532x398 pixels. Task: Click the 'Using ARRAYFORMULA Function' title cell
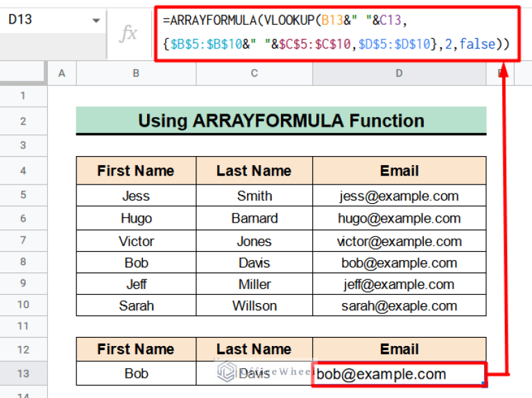click(x=281, y=121)
